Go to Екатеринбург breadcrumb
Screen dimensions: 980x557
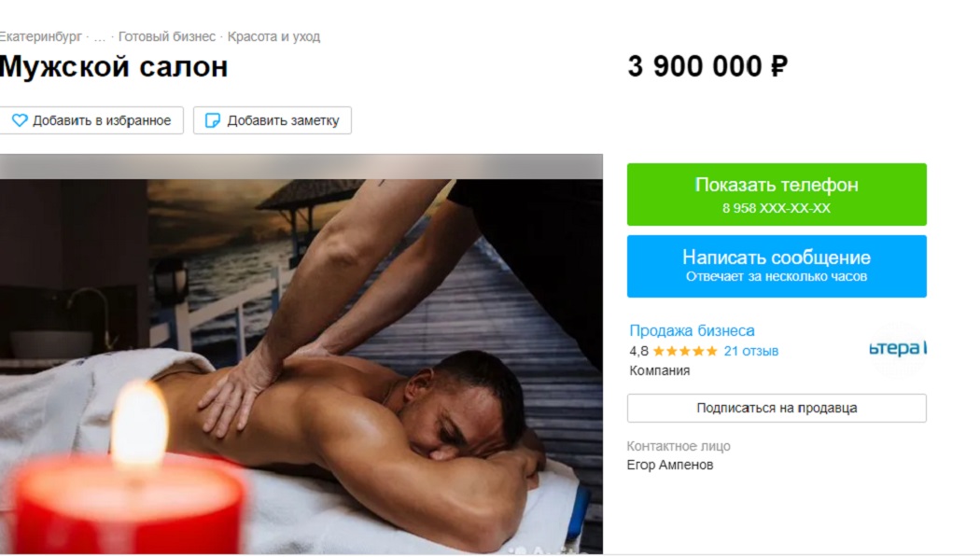click(x=40, y=36)
